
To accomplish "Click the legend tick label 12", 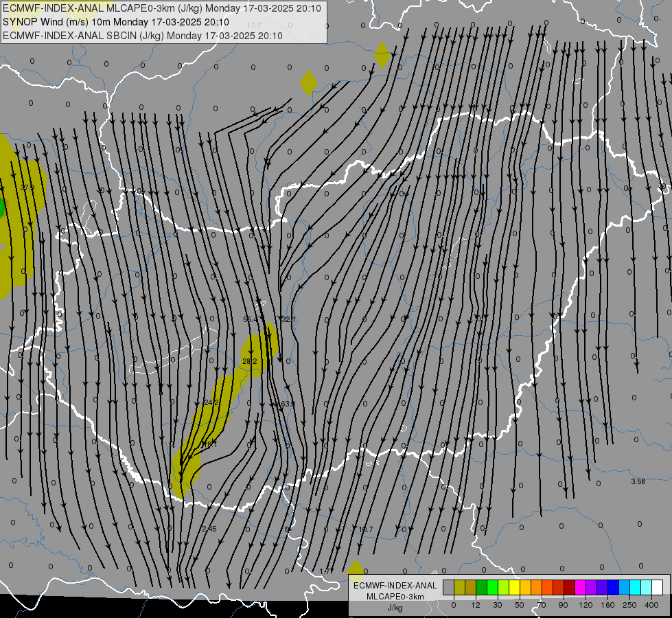I will 475,605.
